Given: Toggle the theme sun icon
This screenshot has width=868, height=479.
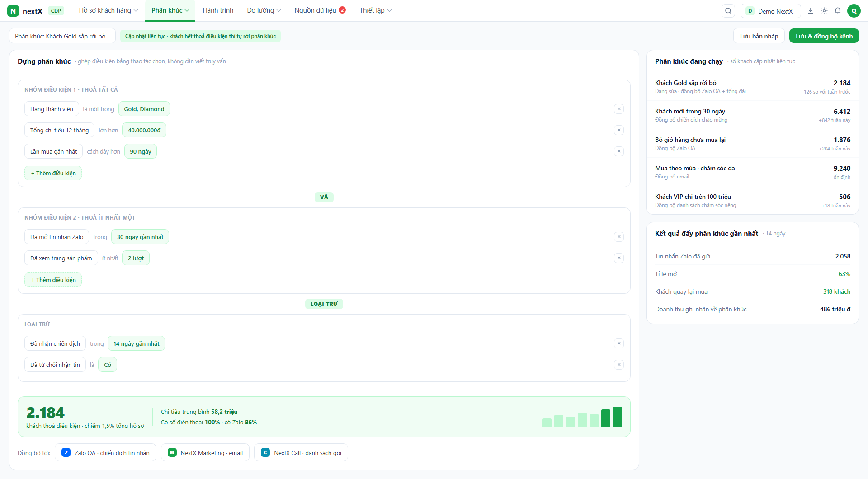Looking at the screenshot, I should pyautogui.click(x=824, y=11).
